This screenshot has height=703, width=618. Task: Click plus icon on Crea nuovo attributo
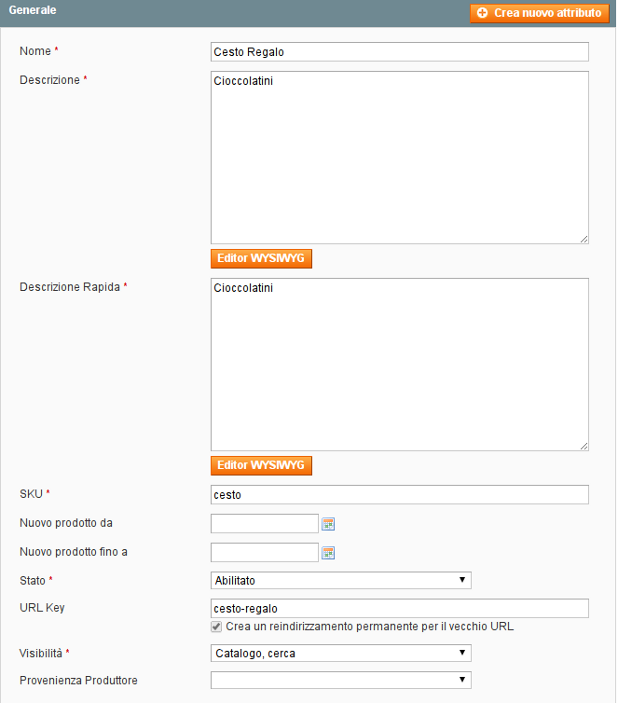(x=483, y=13)
